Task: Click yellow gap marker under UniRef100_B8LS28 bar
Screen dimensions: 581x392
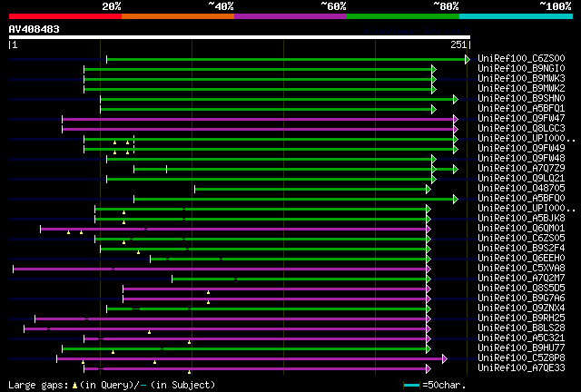Action: 149,332
